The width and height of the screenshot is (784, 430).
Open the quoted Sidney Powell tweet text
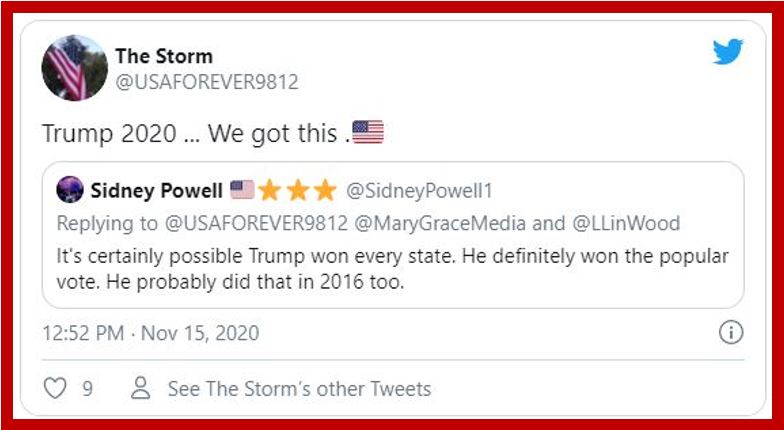pos(392,269)
